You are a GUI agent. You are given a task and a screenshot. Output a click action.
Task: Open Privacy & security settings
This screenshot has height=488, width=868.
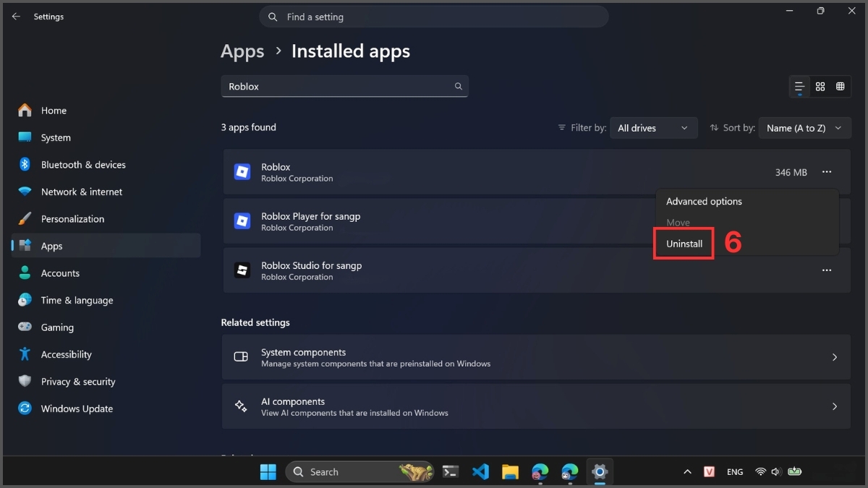tap(106, 382)
